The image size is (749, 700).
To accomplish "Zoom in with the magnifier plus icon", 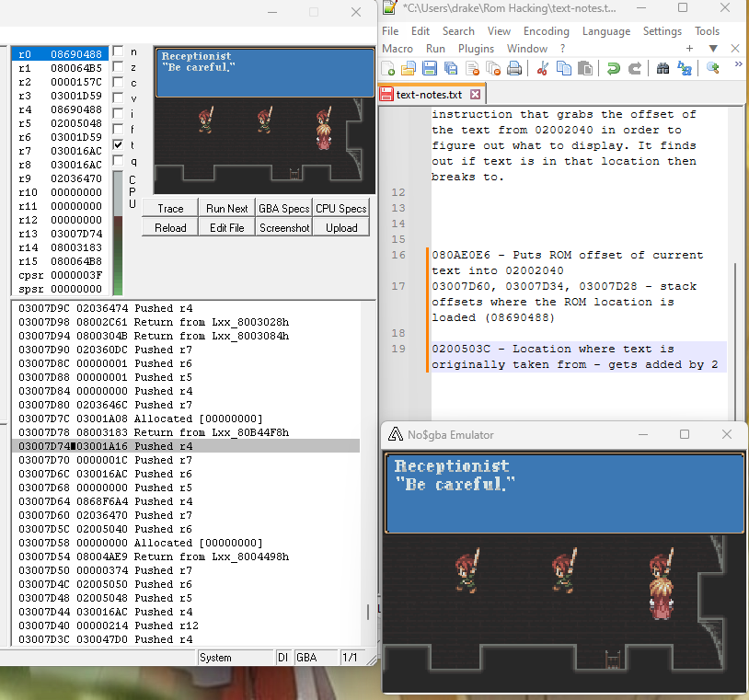I will [713, 69].
